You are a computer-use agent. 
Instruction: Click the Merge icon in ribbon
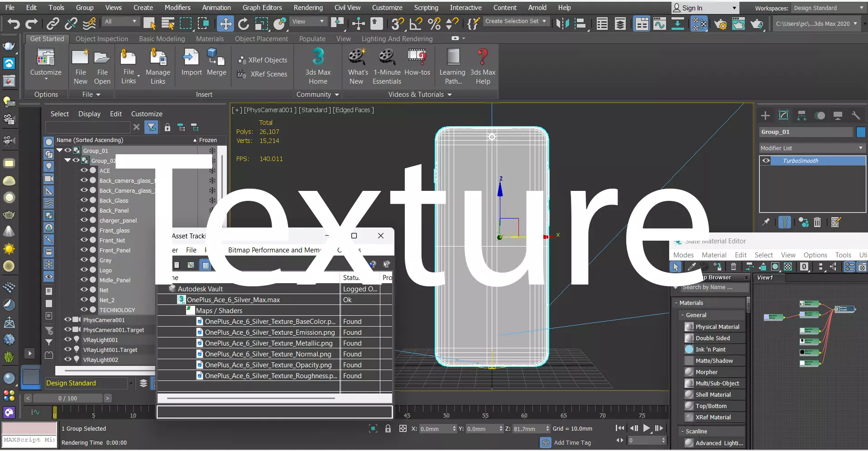coord(216,62)
